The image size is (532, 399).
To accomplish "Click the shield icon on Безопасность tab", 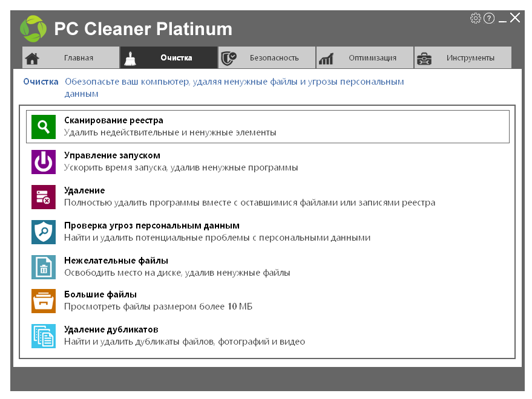I will (228, 58).
